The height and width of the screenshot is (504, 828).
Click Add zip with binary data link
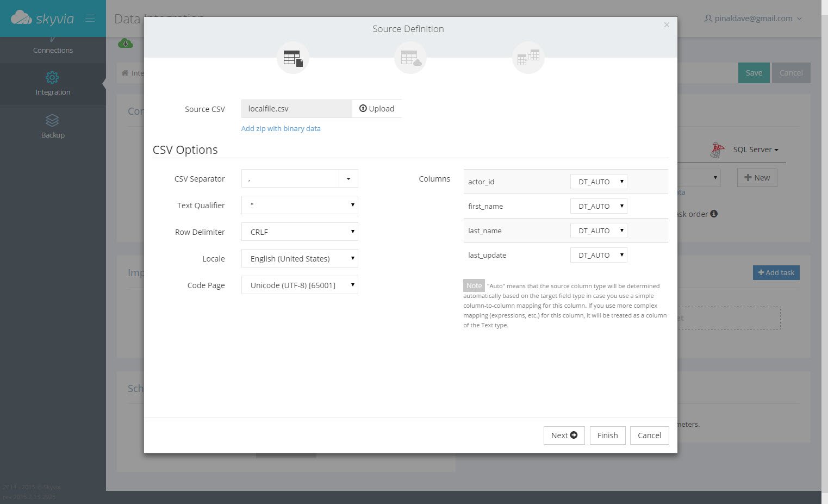281,128
